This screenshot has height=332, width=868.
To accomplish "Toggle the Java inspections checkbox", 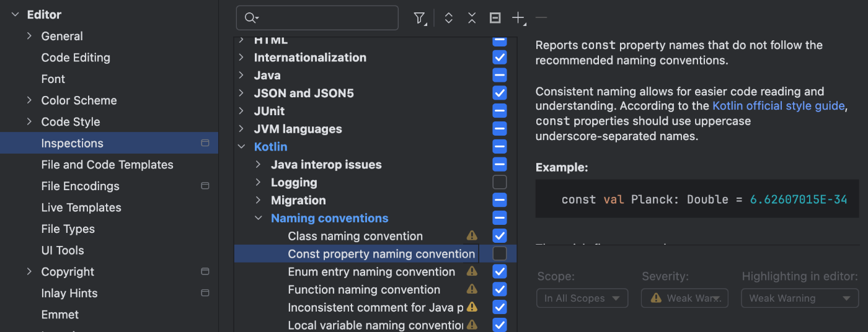I will point(500,75).
